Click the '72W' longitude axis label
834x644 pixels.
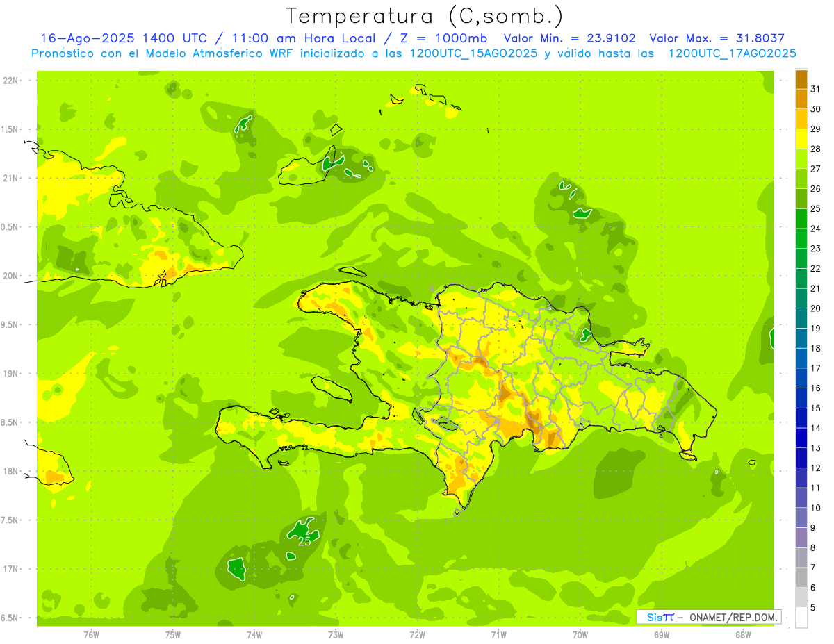pos(417,634)
